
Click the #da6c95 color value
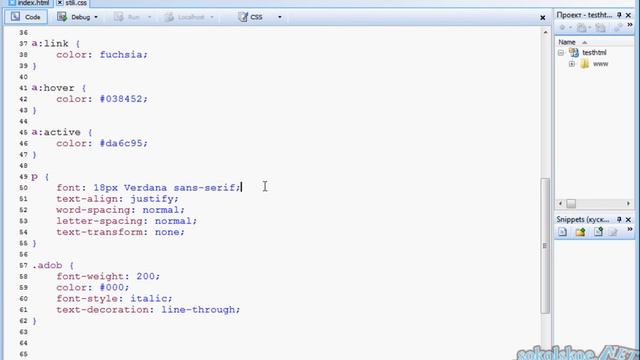pos(121,143)
